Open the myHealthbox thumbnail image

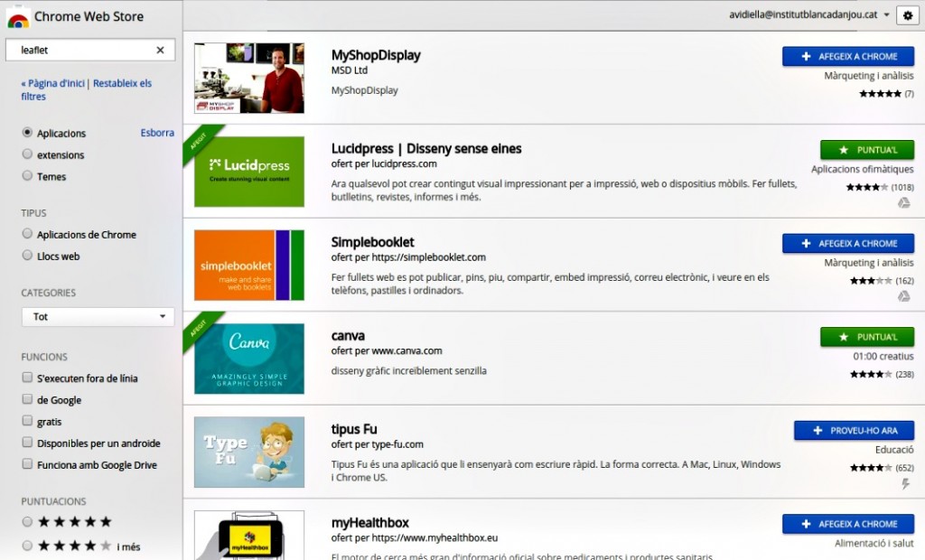[249, 536]
